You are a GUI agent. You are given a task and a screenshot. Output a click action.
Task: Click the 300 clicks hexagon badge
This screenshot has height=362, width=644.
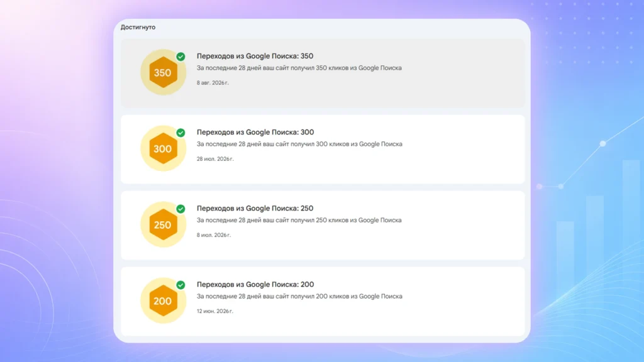point(163,148)
